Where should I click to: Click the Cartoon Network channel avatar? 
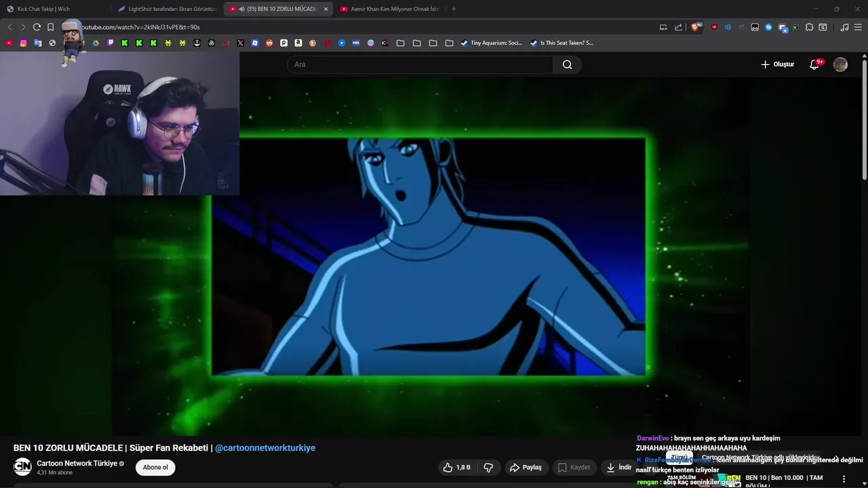(22, 467)
